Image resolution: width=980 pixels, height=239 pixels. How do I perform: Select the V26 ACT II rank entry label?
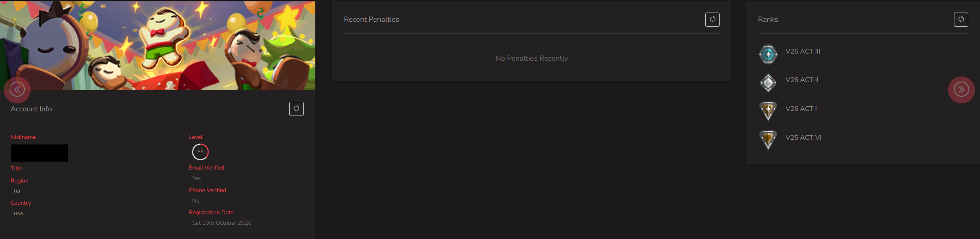coord(802,80)
